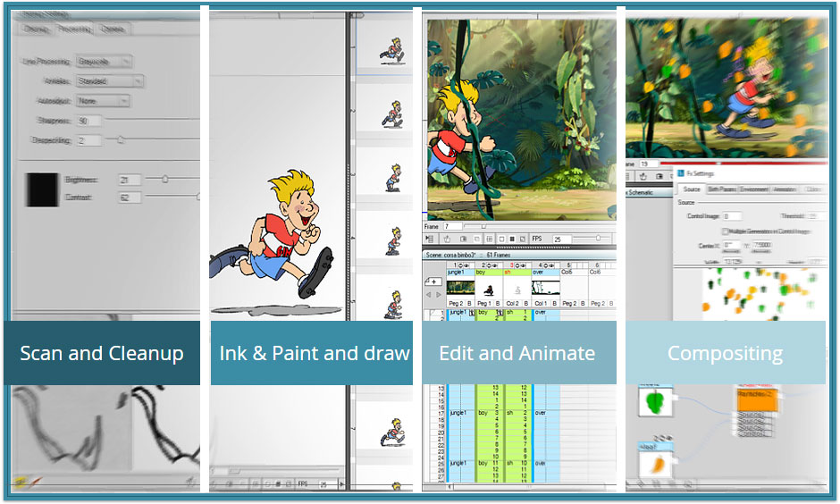
Task: Click the Frame number field showing 7
Action: pos(453,227)
